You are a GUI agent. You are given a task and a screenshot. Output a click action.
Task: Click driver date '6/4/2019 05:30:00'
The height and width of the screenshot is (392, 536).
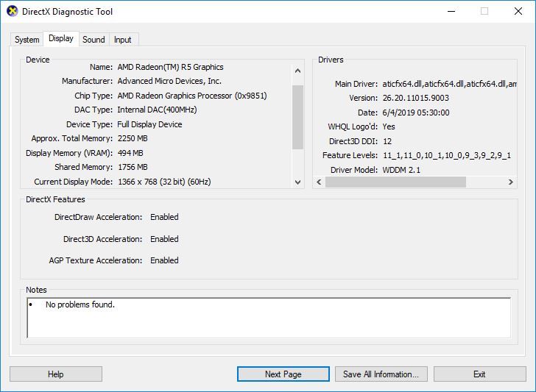[416, 113]
